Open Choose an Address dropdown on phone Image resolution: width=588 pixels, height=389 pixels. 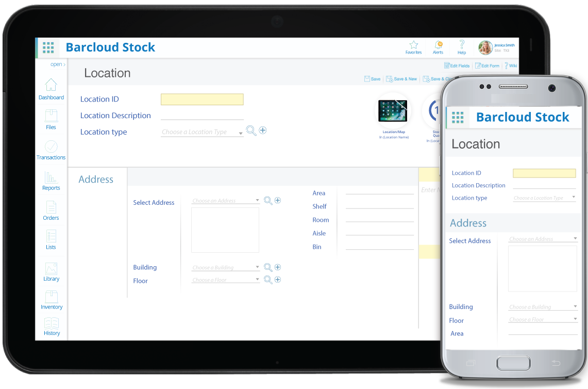(543, 239)
